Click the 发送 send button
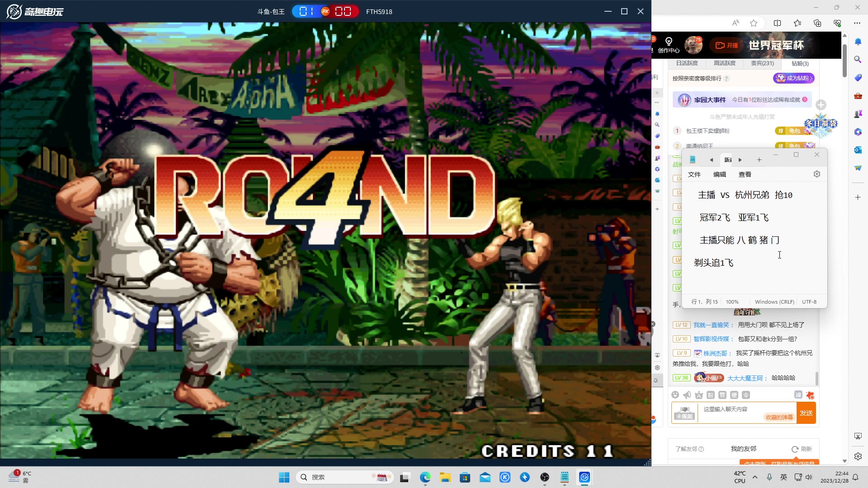 [x=806, y=413]
